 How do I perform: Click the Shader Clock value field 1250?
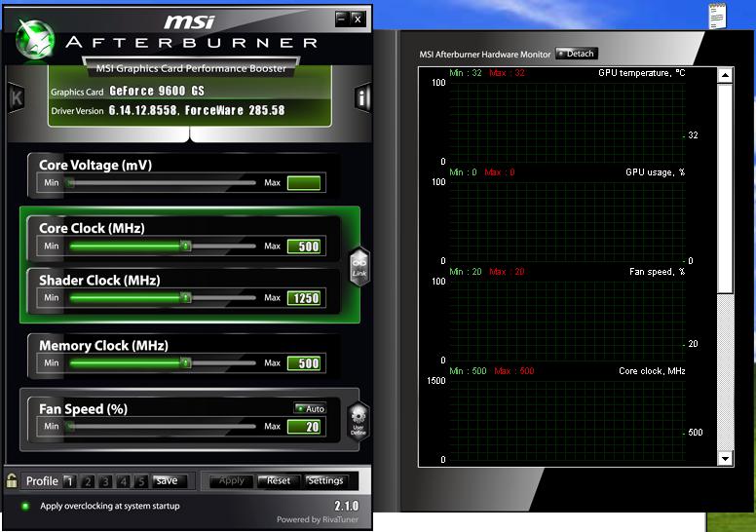pos(304,298)
